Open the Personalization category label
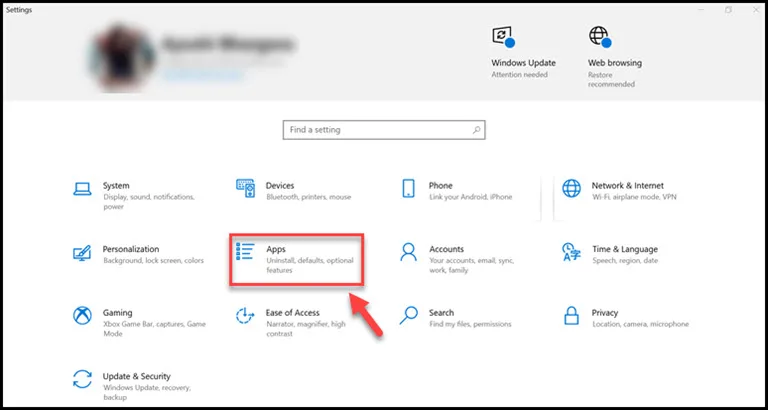 (131, 249)
